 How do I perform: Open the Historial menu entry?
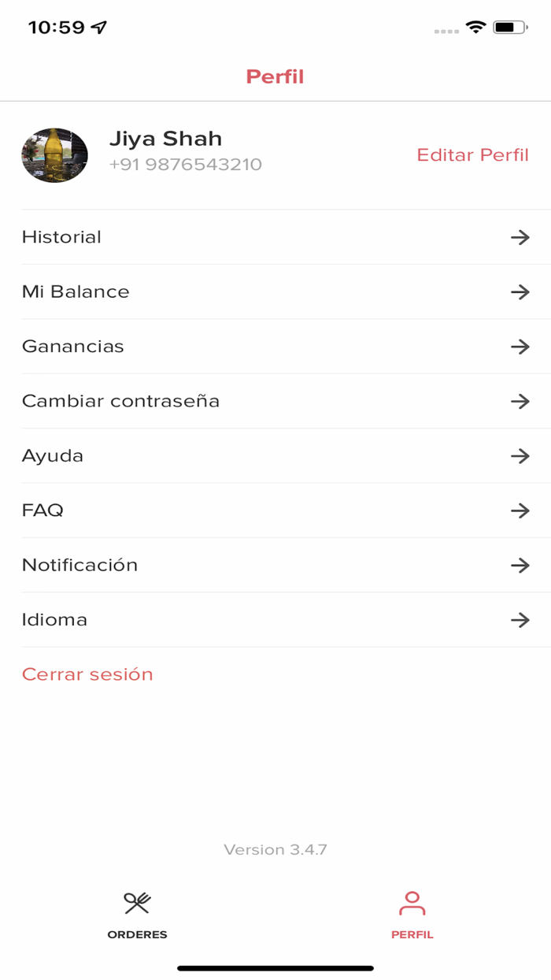coord(62,237)
